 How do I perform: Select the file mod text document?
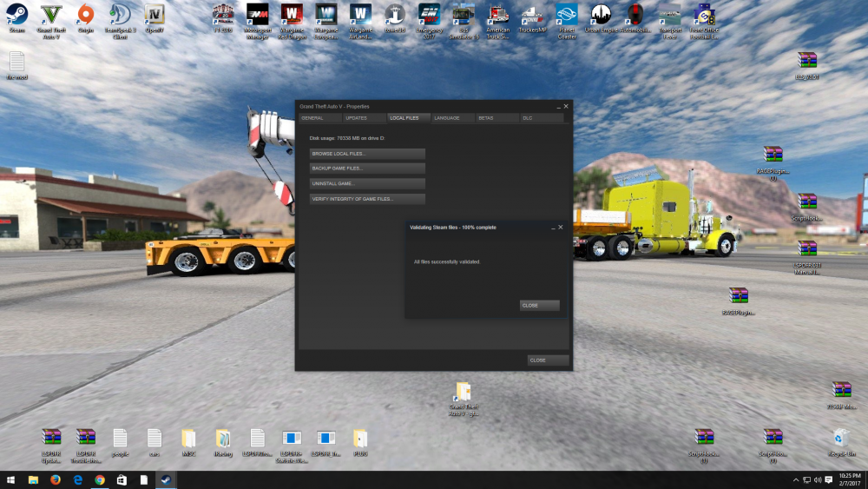pyautogui.click(x=16, y=65)
